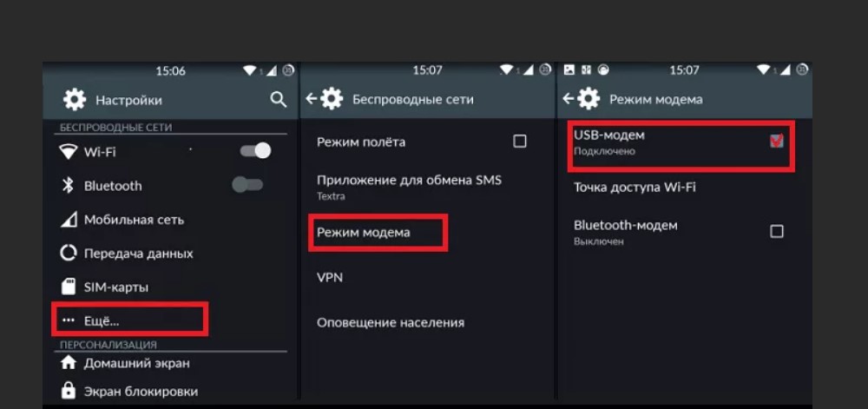Tap the Домашний экран home icon
This screenshot has height=409, width=868.
68,363
